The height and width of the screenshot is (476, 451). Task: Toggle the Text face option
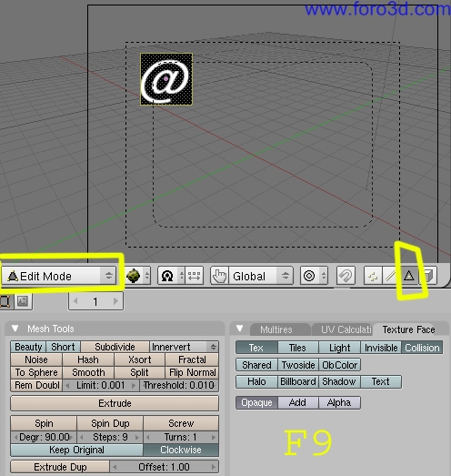point(381,381)
